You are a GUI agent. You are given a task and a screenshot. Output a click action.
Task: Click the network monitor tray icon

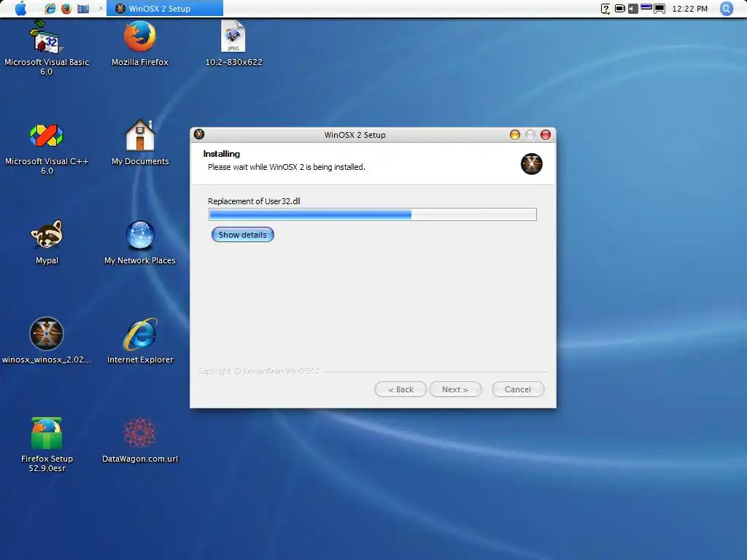[659, 9]
